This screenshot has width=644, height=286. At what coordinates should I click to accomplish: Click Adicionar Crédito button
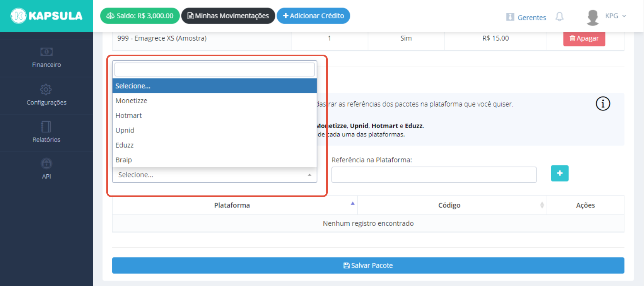point(313,16)
